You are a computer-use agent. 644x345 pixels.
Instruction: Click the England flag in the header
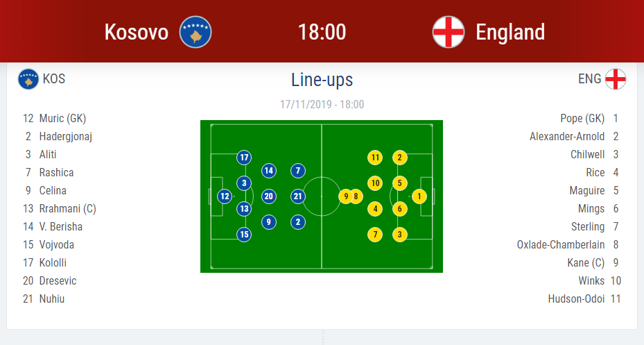[449, 32]
